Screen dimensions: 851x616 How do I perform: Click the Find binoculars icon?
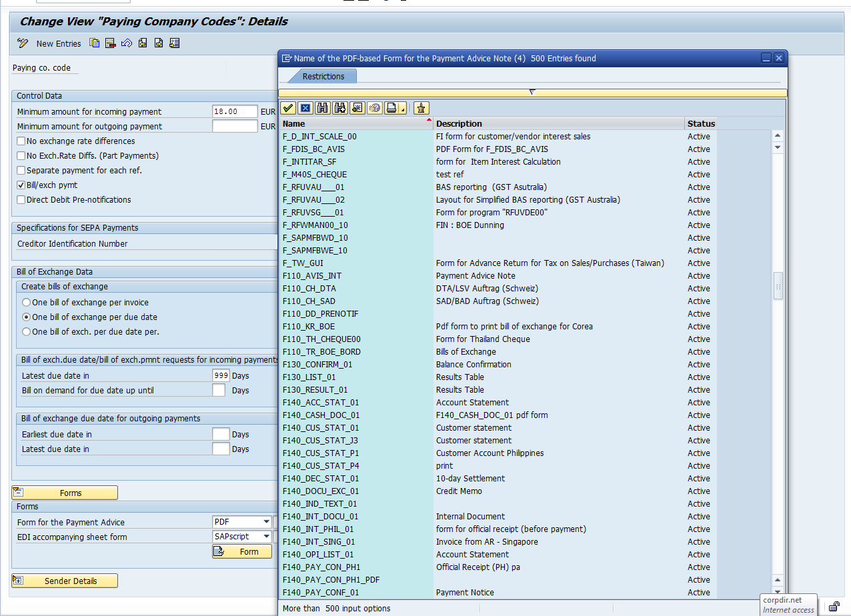click(x=323, y=108)
